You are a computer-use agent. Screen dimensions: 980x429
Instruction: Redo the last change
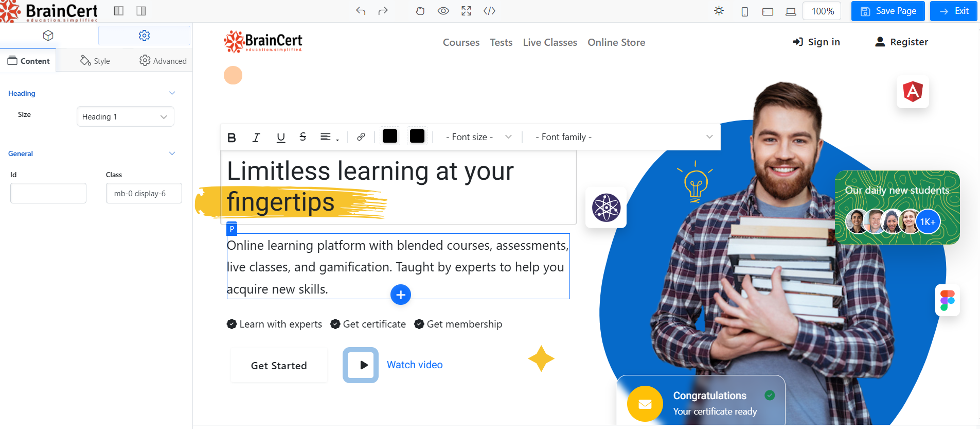pyautogui.click(x=383, y=11)
